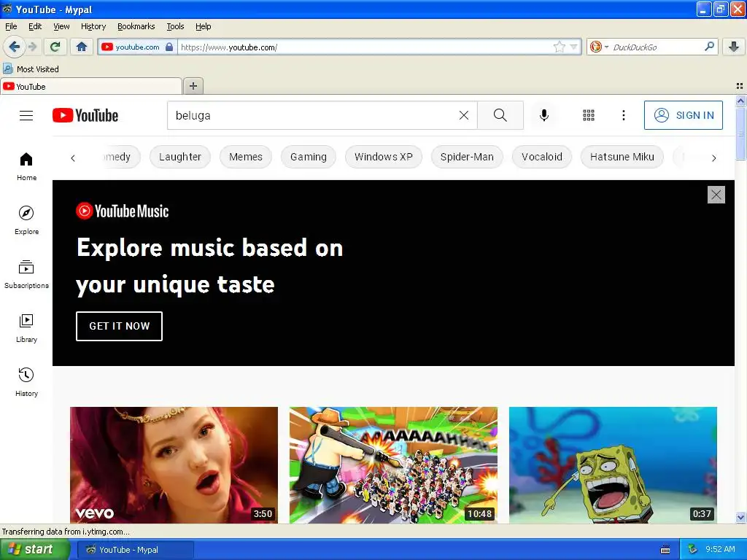Open the File menu
The height and width of the screenshot is (560, 747).
[x=11, y=26]
